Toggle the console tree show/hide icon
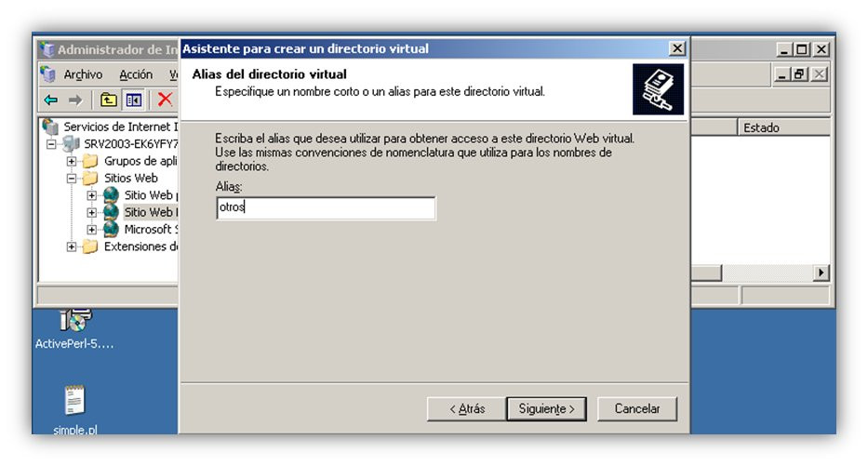The height and width of the screenshot is (466, 868). coord(133,100)
